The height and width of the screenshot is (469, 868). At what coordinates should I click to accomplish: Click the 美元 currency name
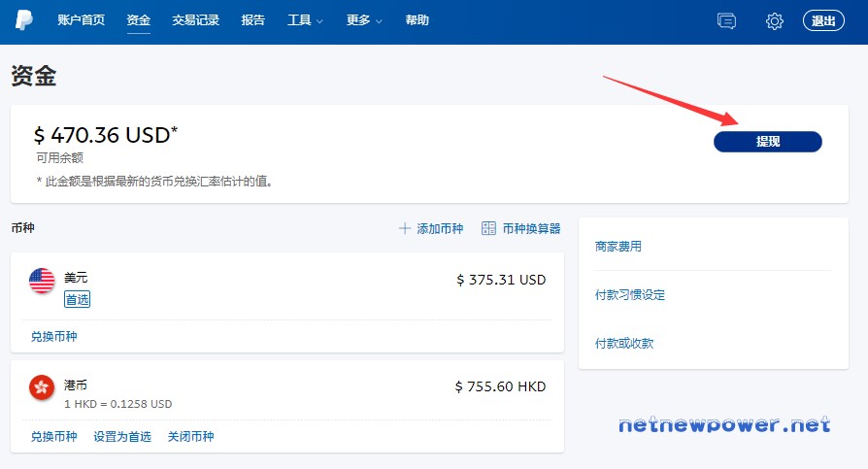point(76,278)
